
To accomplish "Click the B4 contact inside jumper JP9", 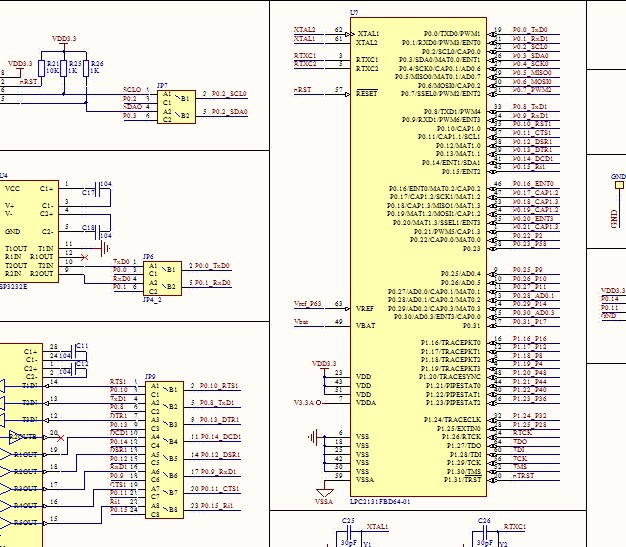I will click(x=172, y=441).
